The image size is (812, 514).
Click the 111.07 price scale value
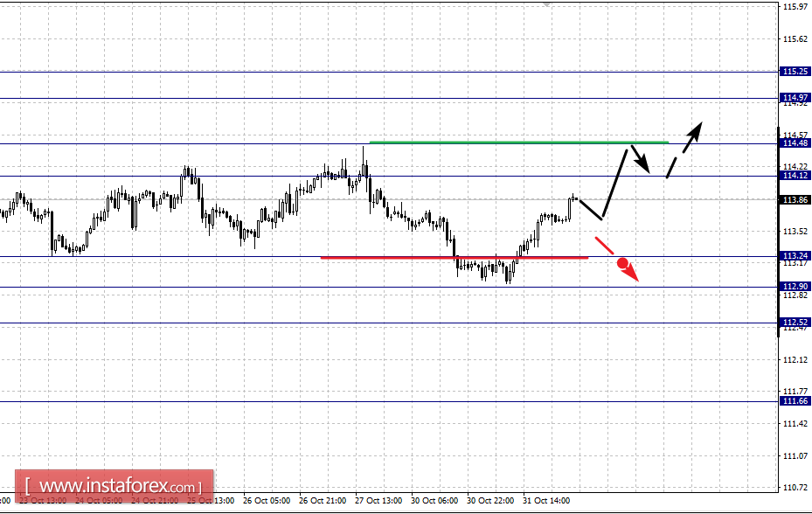pyautogui.click(x=795, y=456)
